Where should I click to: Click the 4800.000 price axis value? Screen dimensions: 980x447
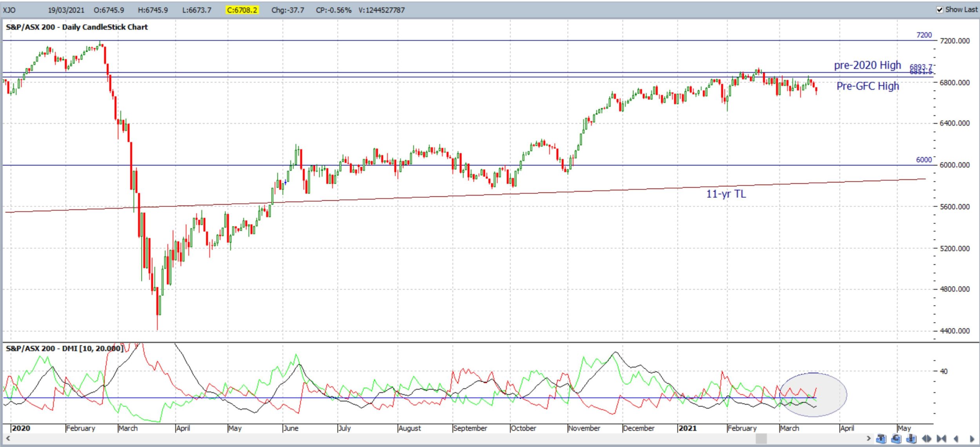pyautogui.click(x=955, y=290)
